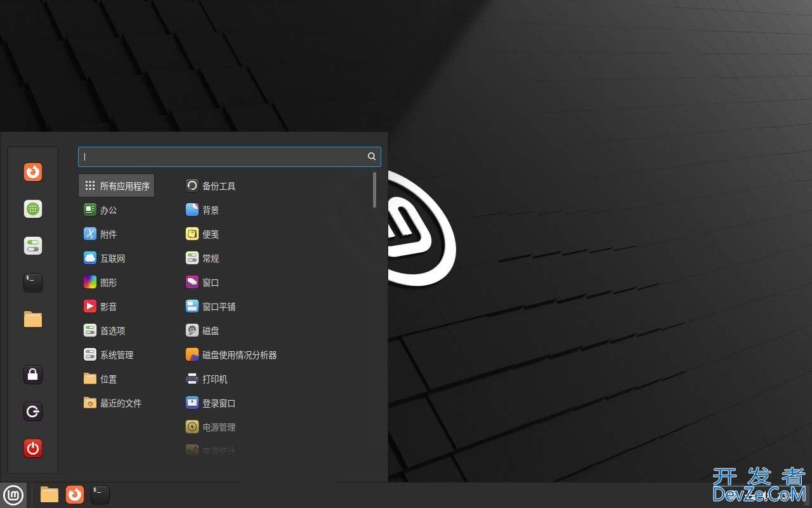Click the search magnifier icon
The image size is (812, 508).
(372, 156)
